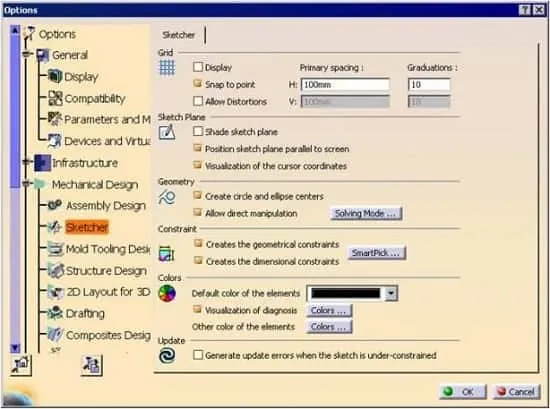Collapse the General tree node
The image size is (550, 409).
[27, 54]
